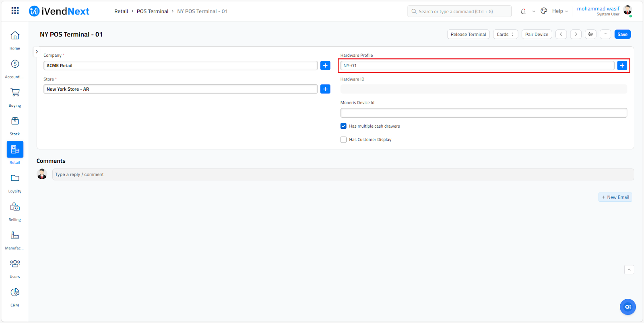Open the AI assistant bubble
Image resolution: width=644 pixels, height=323 pixels.
(628, 307)
